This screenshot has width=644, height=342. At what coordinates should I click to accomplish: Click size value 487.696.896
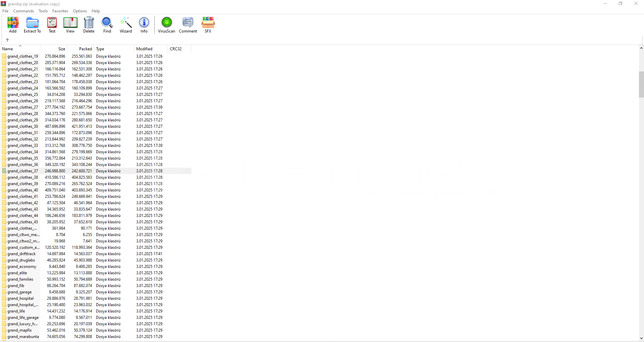55,126
